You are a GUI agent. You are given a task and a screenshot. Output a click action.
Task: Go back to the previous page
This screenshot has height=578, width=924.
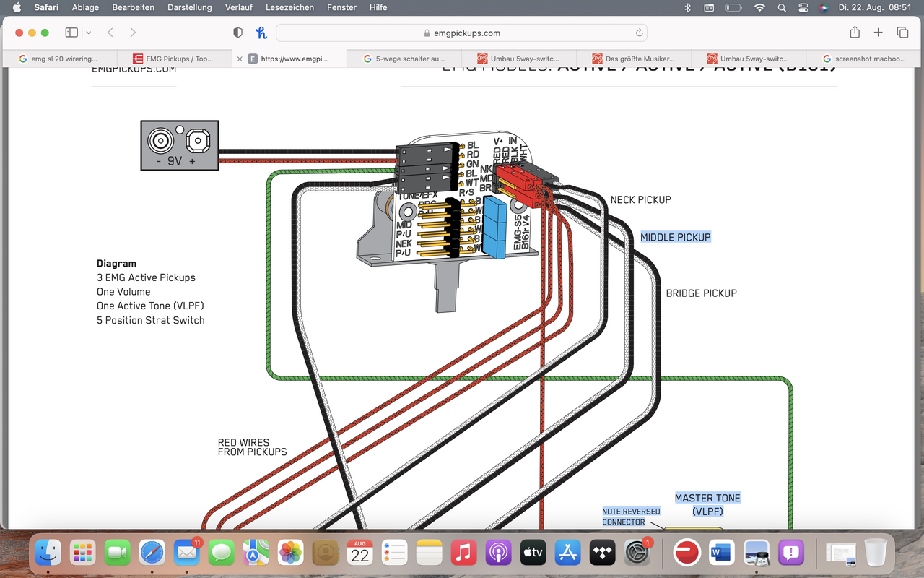(110, 33)
